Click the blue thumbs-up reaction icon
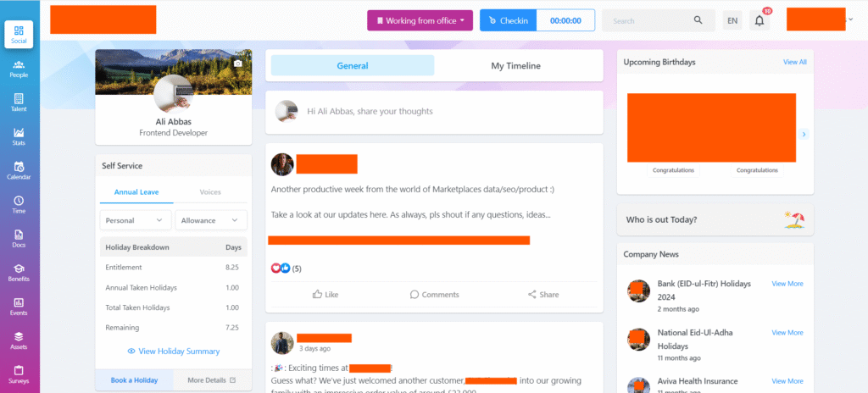Screen dimensions: 868x393 pyautogui.click(x=285, y=268)
